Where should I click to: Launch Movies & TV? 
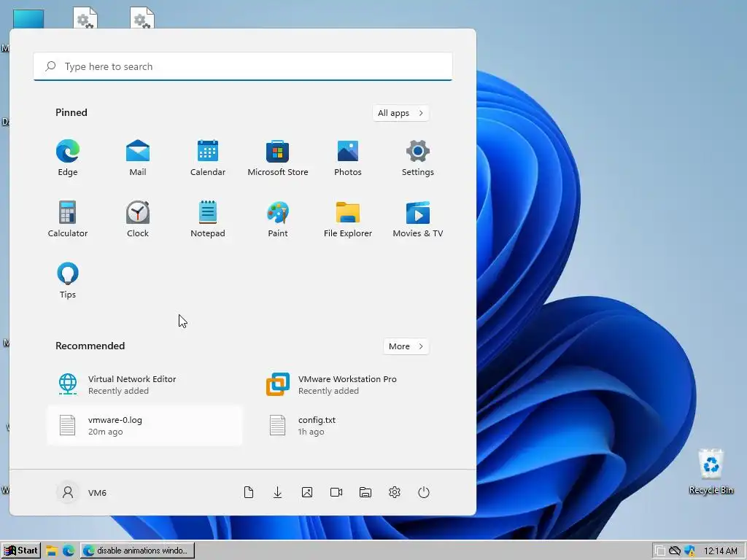click(x=418, y=219)
